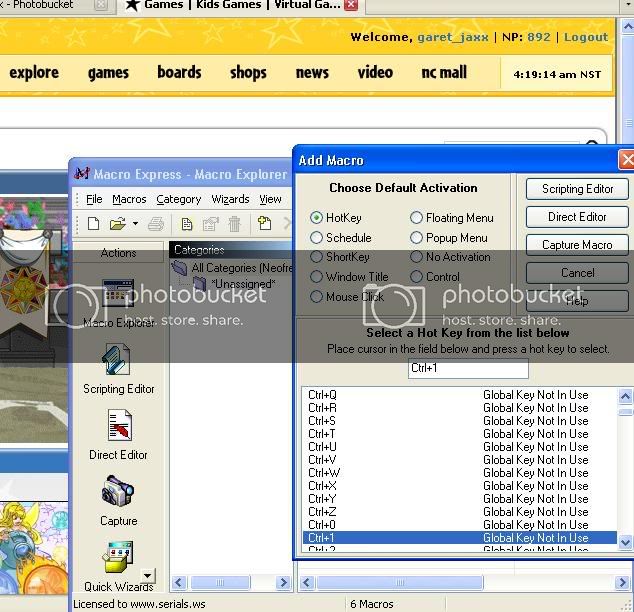Open the Wizards menu
Viewport: 634px width, 612px height.
pyautogui.click(x=230, y=199)
